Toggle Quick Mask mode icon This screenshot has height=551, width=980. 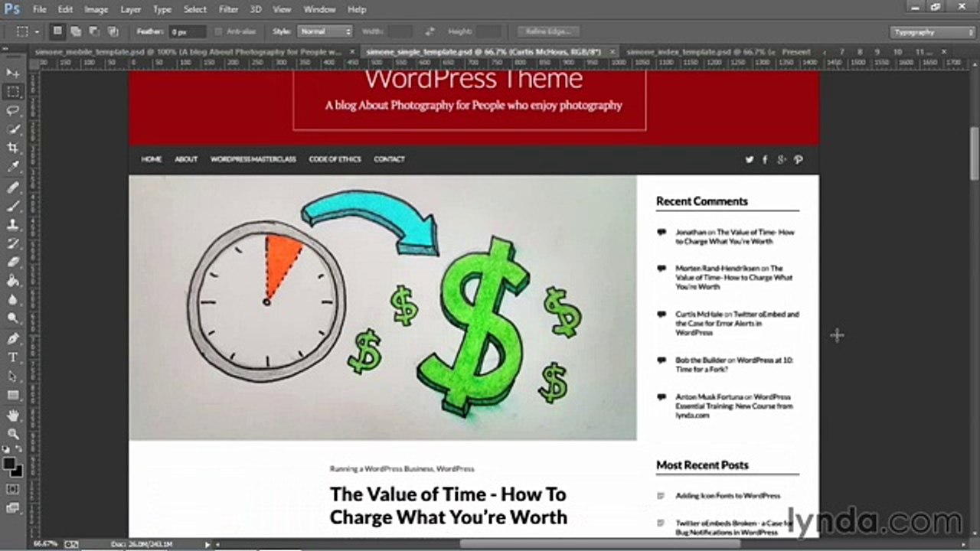13,489
